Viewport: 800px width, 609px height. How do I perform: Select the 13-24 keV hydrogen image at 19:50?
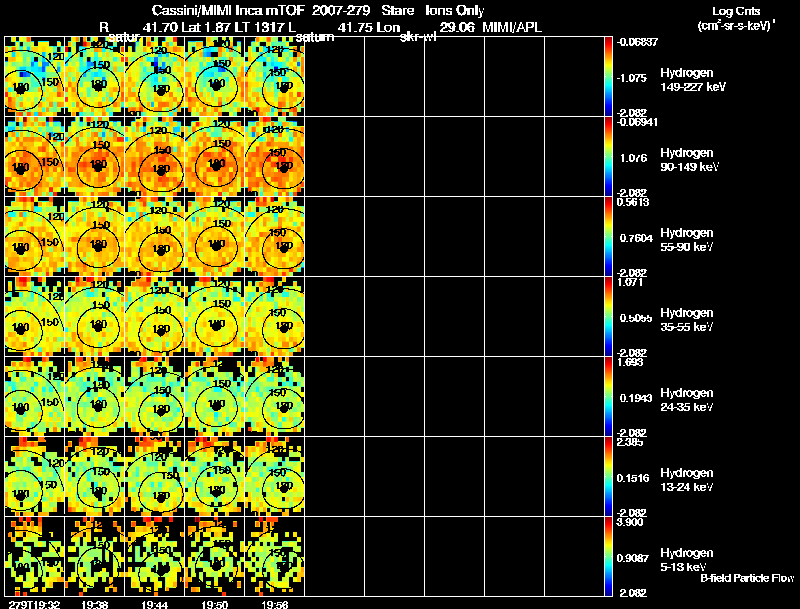point(215,477)
